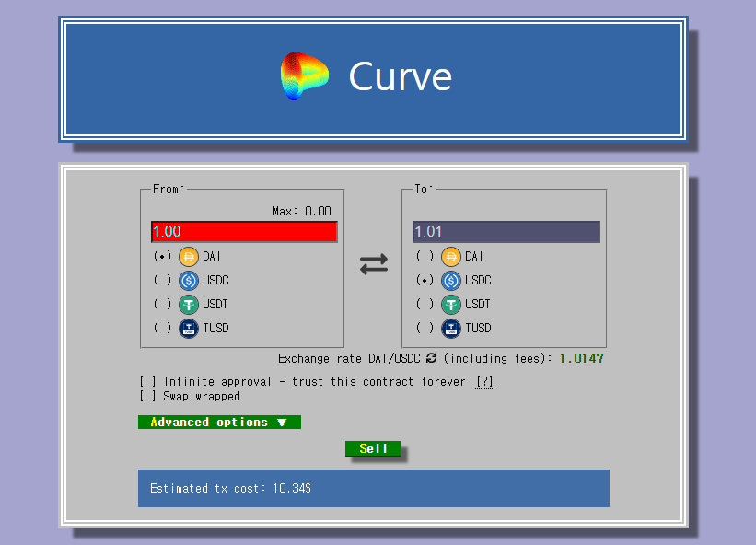Click the swap direction arrows icon
This screenshot has width=756, height=545.
pos(374,264)
